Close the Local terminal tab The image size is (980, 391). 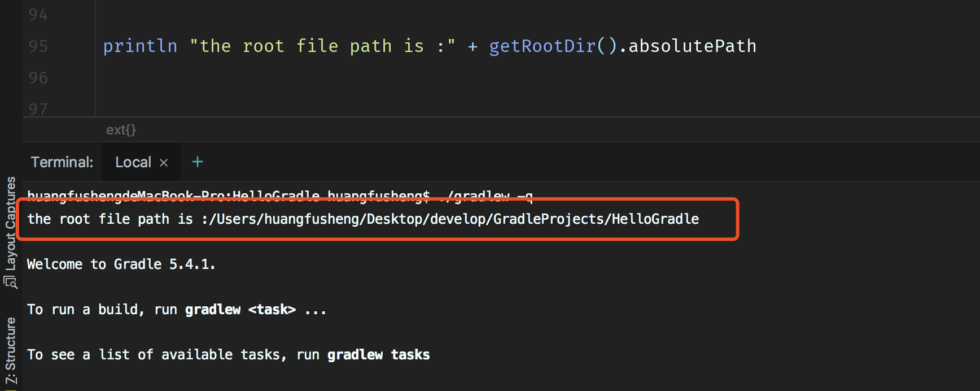[164, 163]
